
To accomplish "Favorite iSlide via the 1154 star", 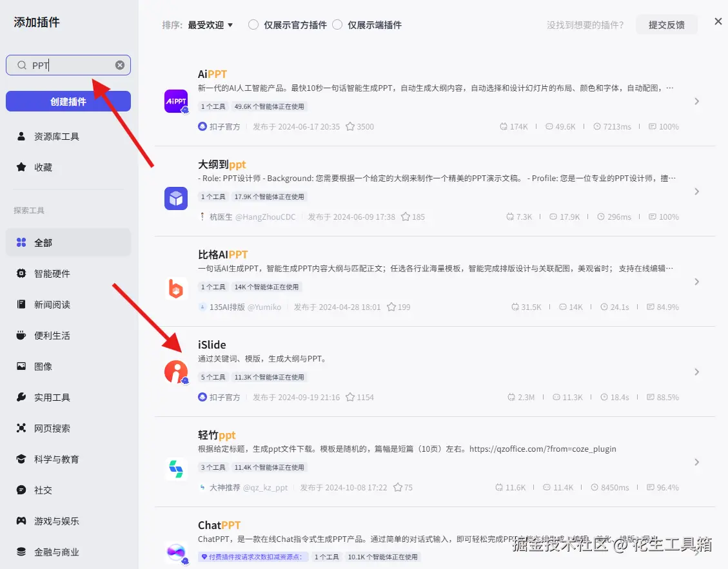I will [x=350, y=398].
